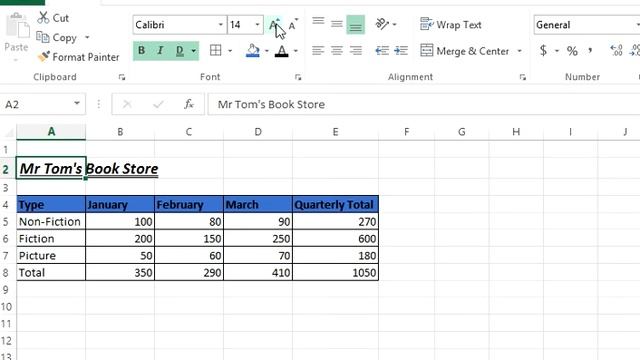
Task: Select column A header
Action: point(51,132)
